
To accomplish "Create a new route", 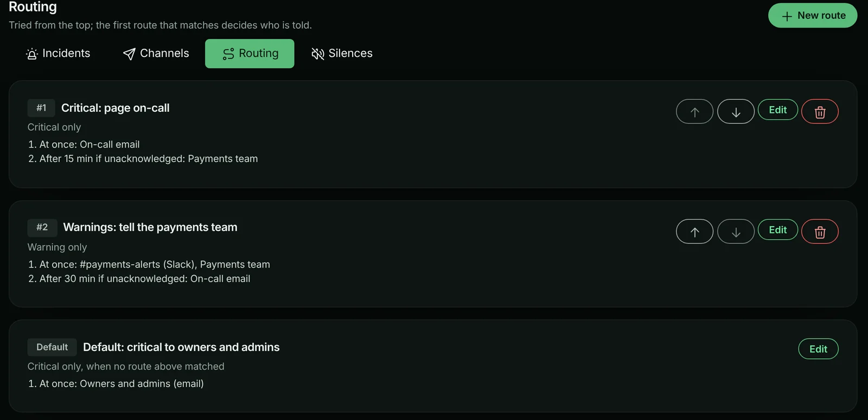I will point(813,15).
